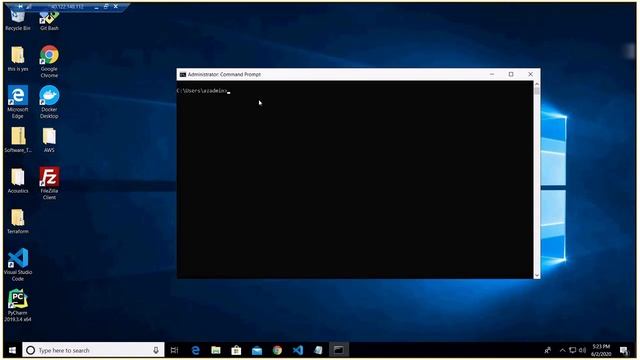Open the taskbar app right of VS Code

click(318, 350)
